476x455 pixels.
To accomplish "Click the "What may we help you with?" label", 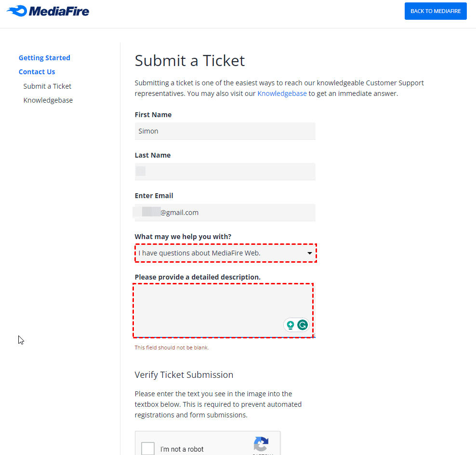I will [x=183, y=237].
